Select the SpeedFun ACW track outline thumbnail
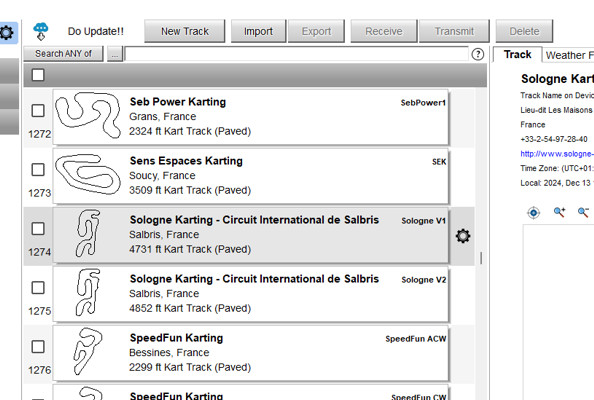Image resolution: width=594 pixels, height=400 pixels. (x=88, y=352)
